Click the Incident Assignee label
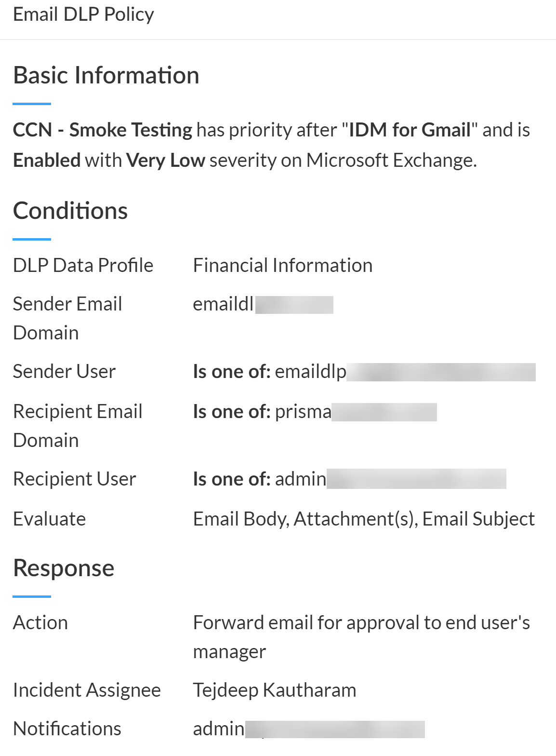 87,690
